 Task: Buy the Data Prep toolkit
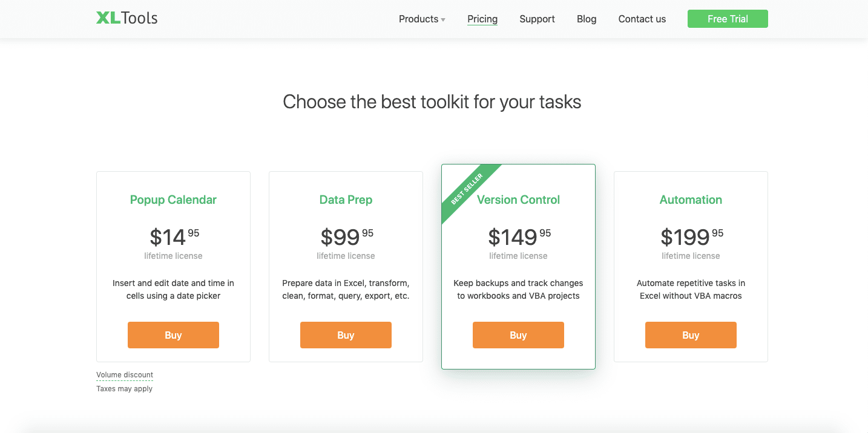(346, 335)
